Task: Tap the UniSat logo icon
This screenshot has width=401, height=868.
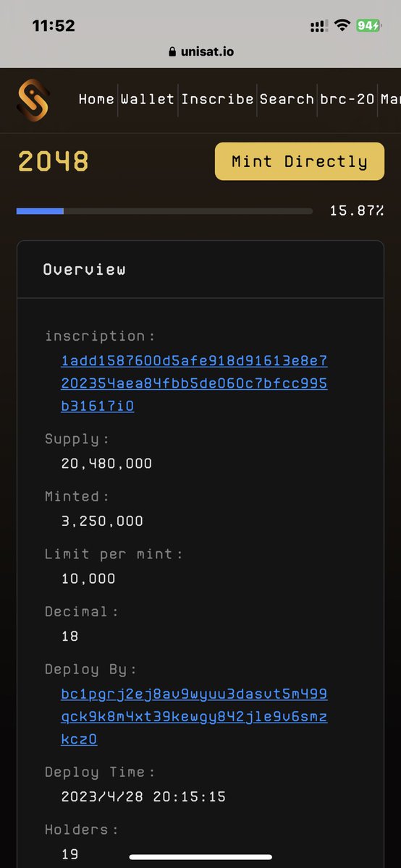Action: (33, 100)
